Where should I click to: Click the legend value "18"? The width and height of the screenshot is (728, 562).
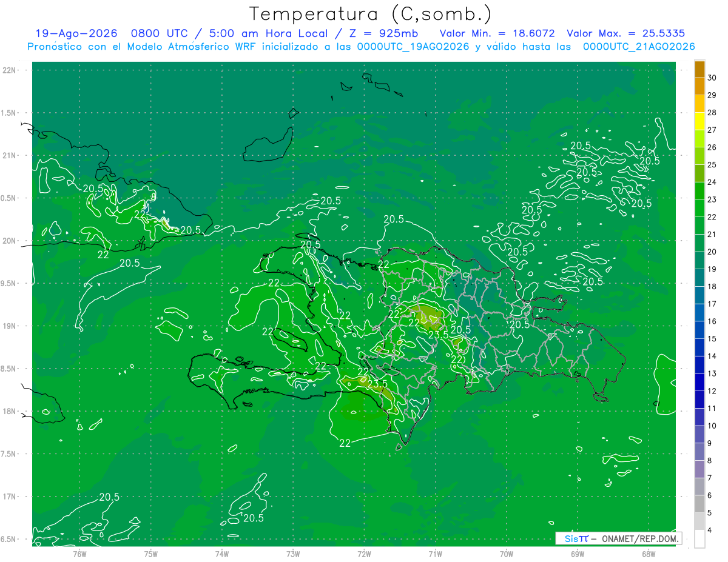[x=712, y=286]
